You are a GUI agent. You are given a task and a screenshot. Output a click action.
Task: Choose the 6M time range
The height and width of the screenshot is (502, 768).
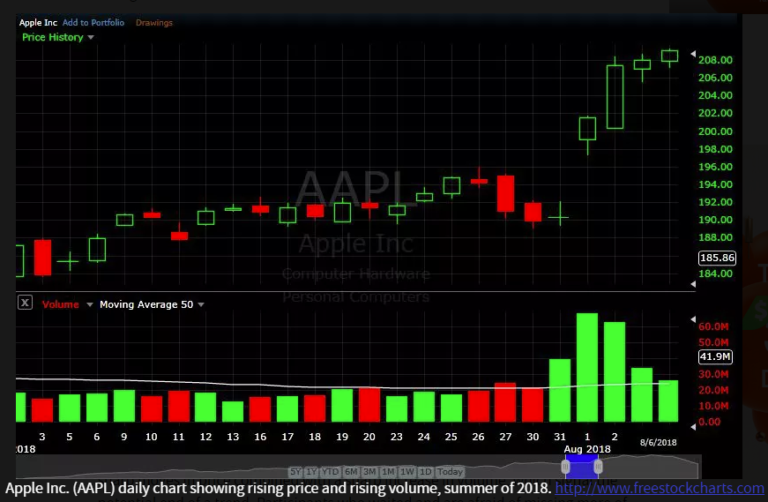point(353,471)
